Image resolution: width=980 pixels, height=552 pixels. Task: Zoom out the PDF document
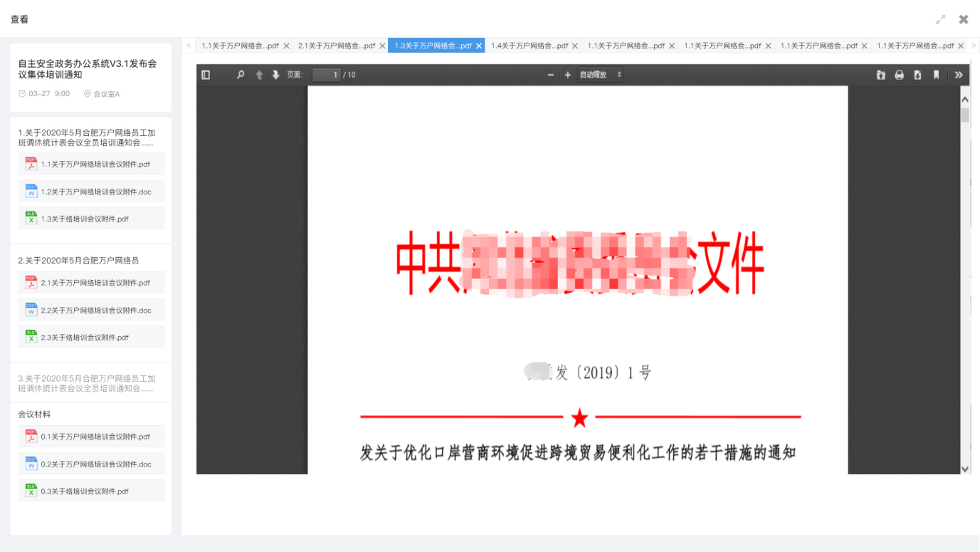550,75
